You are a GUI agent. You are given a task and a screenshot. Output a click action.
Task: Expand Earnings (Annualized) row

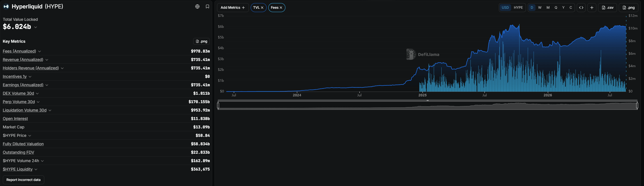[x=47, y=85]
